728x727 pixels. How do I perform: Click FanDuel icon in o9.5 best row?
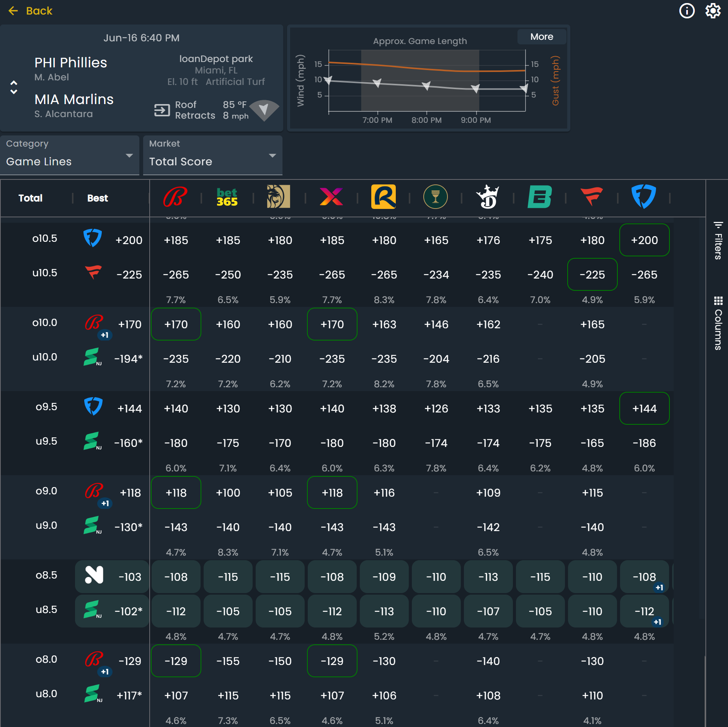point(93,406)
